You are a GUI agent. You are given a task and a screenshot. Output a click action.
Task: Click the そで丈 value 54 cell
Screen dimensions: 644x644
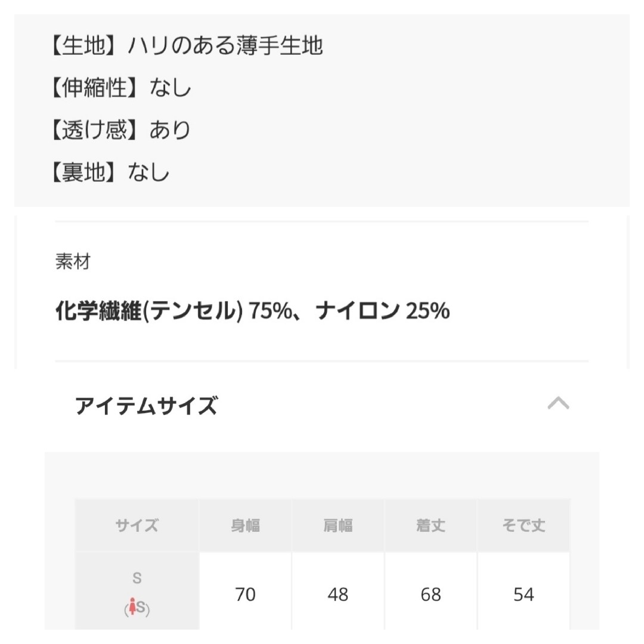point(524,594)
